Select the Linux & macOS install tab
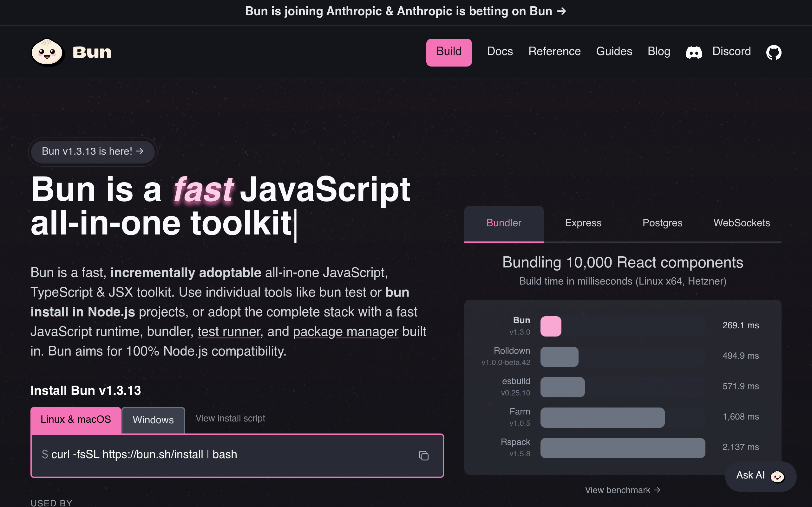This screenshot has width=812, height=507. click(76, 420)
